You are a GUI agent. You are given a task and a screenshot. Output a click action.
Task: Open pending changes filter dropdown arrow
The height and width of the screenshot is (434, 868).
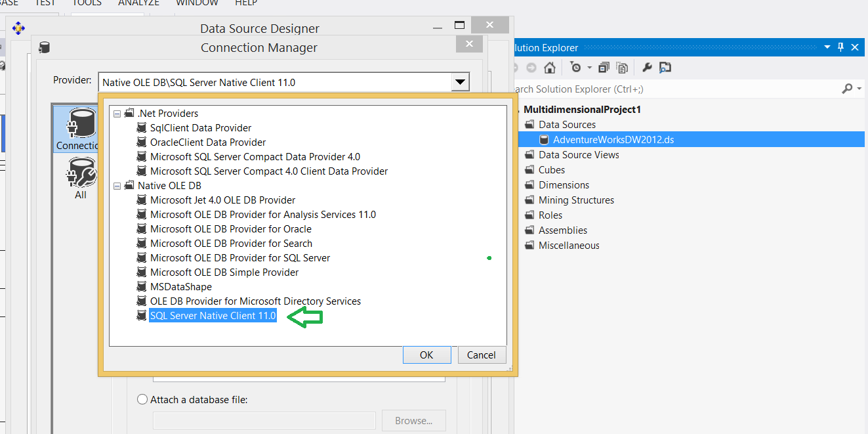point(589,68)
